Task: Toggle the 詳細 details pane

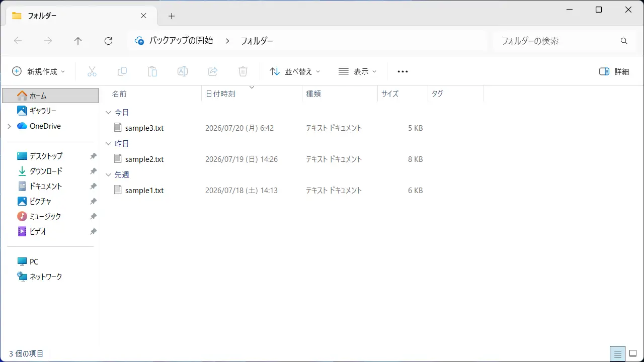Action: 614,71
